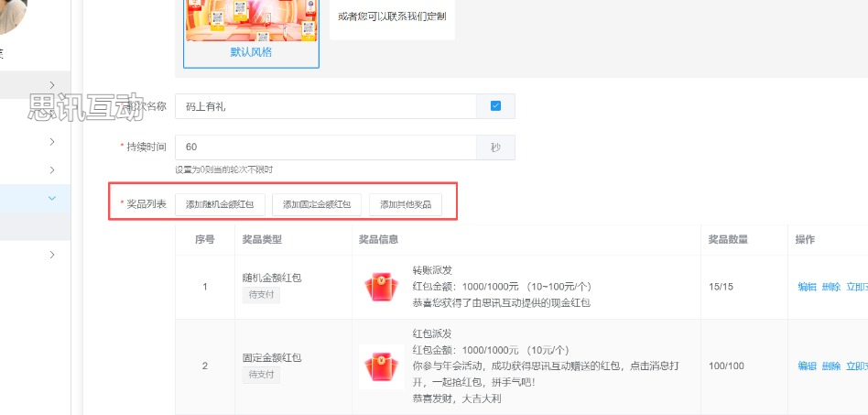The image size is (868, 415).
Task: Expand the topmost sidebar menu chevron
Action: tap(52, 85)
